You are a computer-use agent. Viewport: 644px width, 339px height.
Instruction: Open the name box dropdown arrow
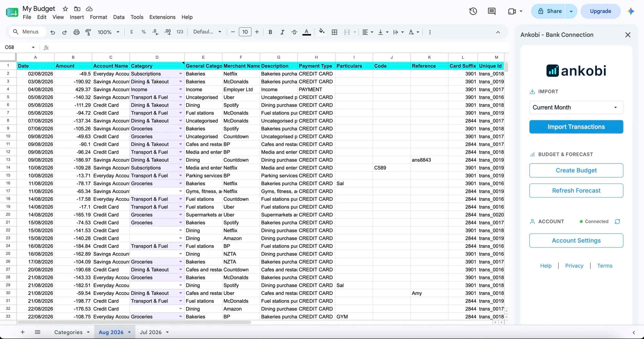point(33,47)
